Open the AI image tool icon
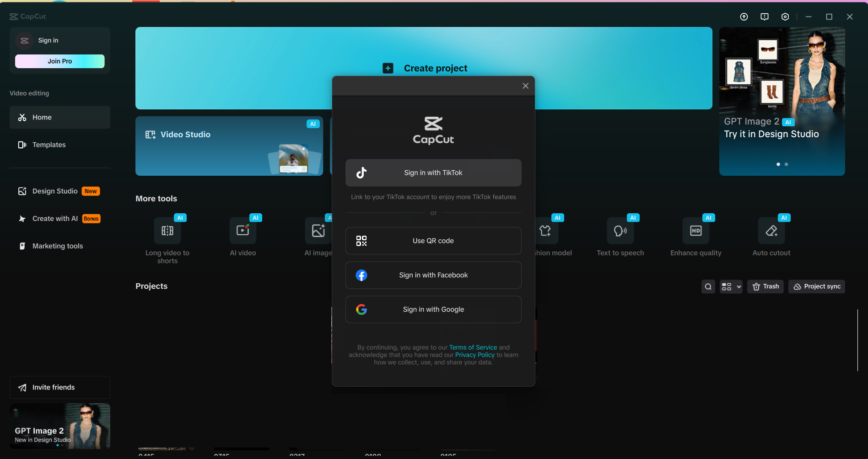The height and width of the screenshot is (459, 868). pos(318,231)
